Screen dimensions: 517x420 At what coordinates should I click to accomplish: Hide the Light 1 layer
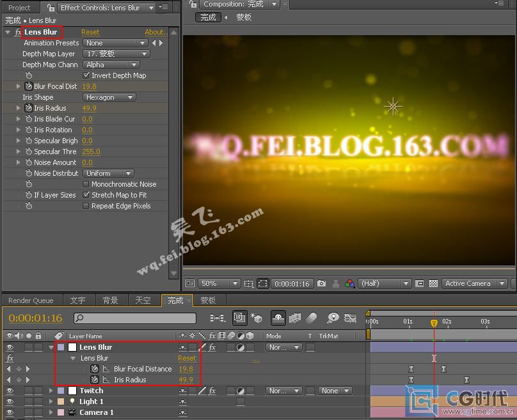[10, 401]
